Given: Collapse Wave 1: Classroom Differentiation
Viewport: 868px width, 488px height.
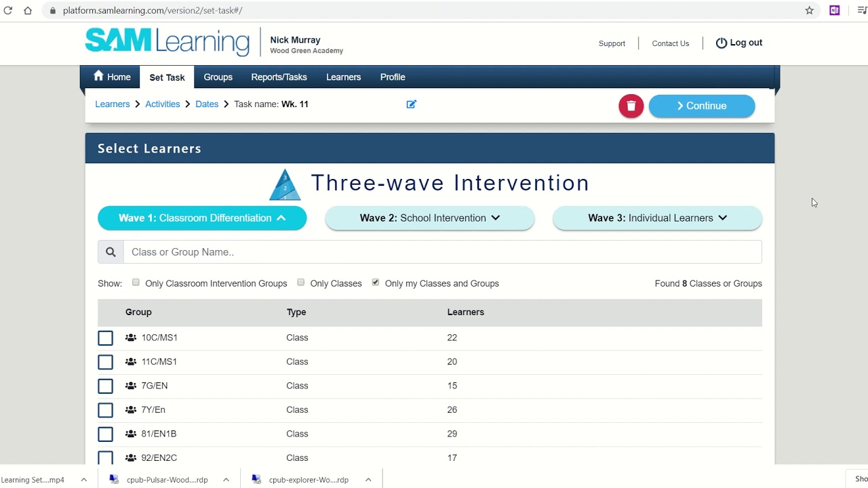Looking at the screenshot, I should coord(202,218).
